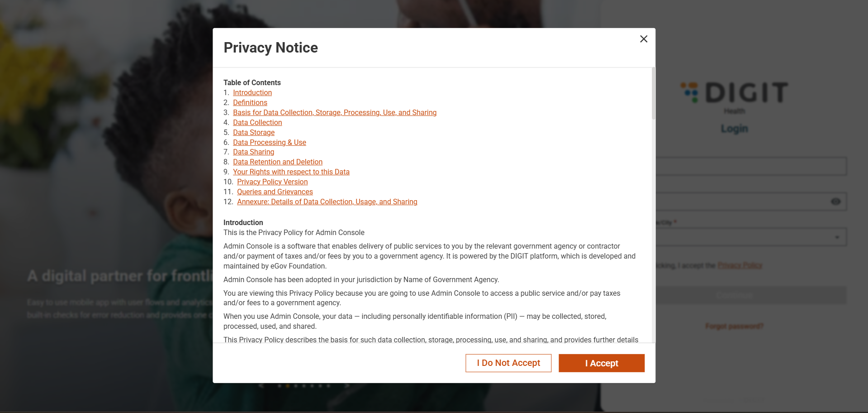Click the I Do Not Accept button
The width and height of the screenshot is (868, 413).
pos(508,363)
